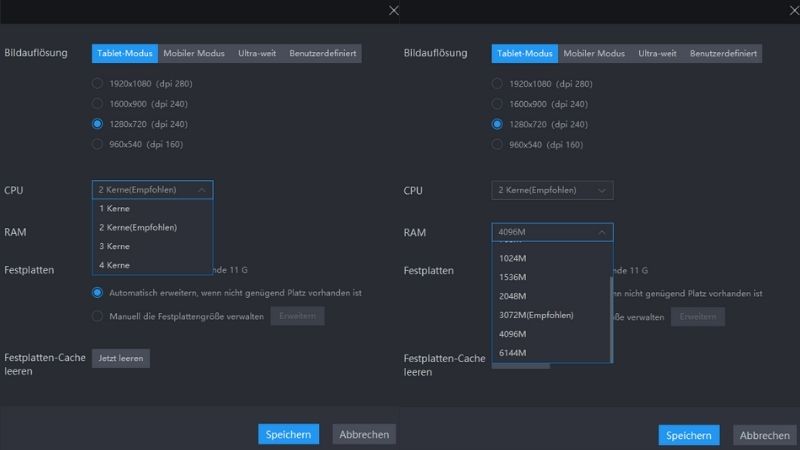The height and width of the screenshot is (450, 800).
Task: Click Speichern in left panel
Action: point(288,434)
